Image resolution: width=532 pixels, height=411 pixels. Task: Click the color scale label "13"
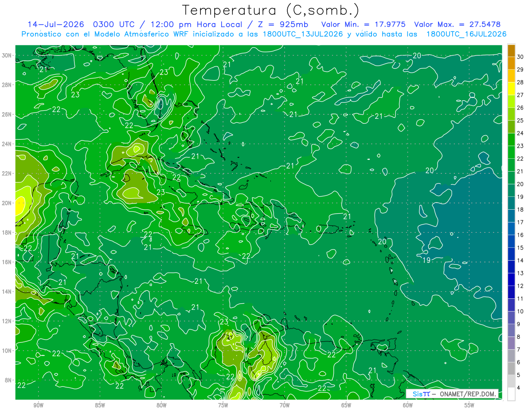(520, 273)
